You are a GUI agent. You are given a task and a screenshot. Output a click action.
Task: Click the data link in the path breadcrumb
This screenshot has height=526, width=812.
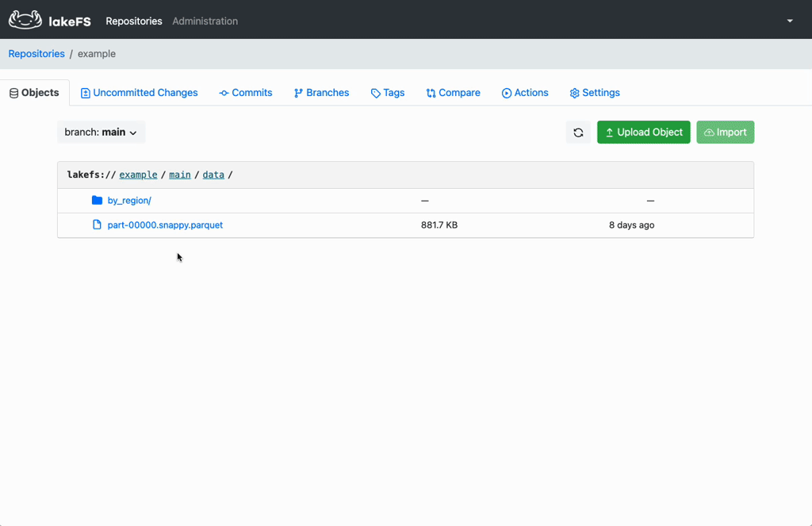click(213, 175)
